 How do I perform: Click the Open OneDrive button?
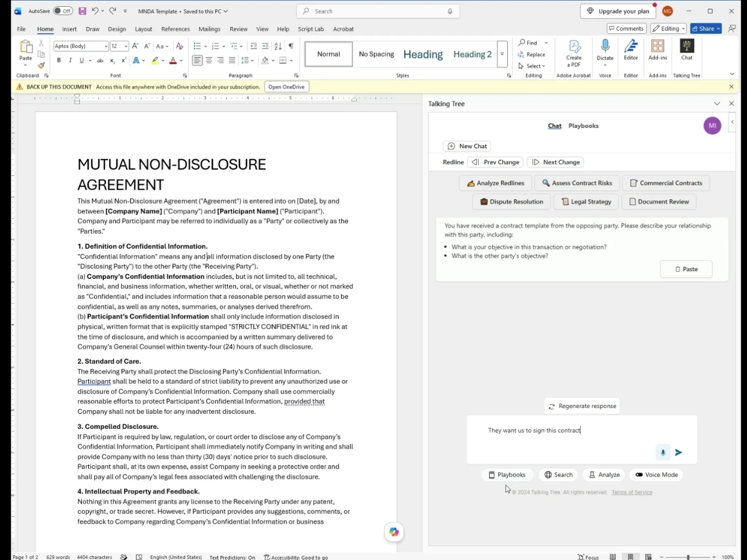pos(286,87)
